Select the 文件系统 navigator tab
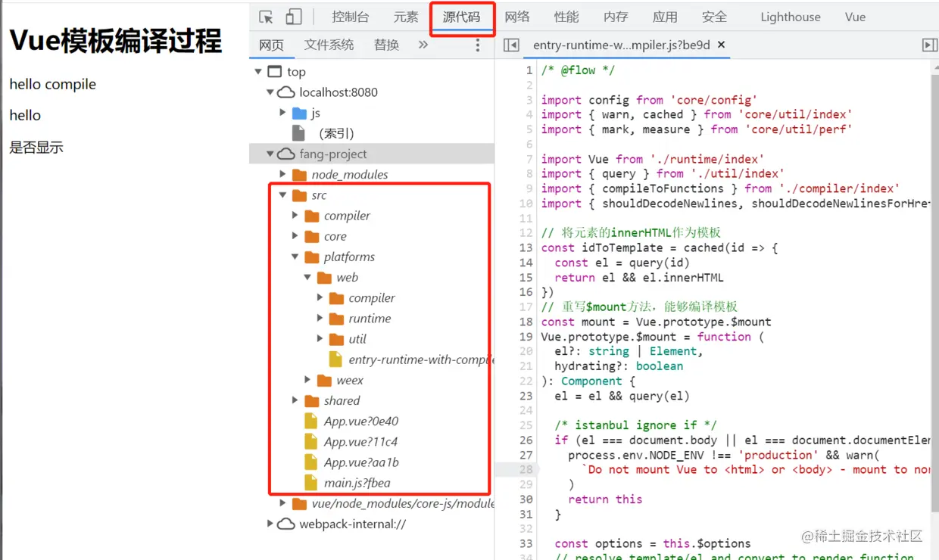Screen dimensions: 939x560 tap(329, 45)
